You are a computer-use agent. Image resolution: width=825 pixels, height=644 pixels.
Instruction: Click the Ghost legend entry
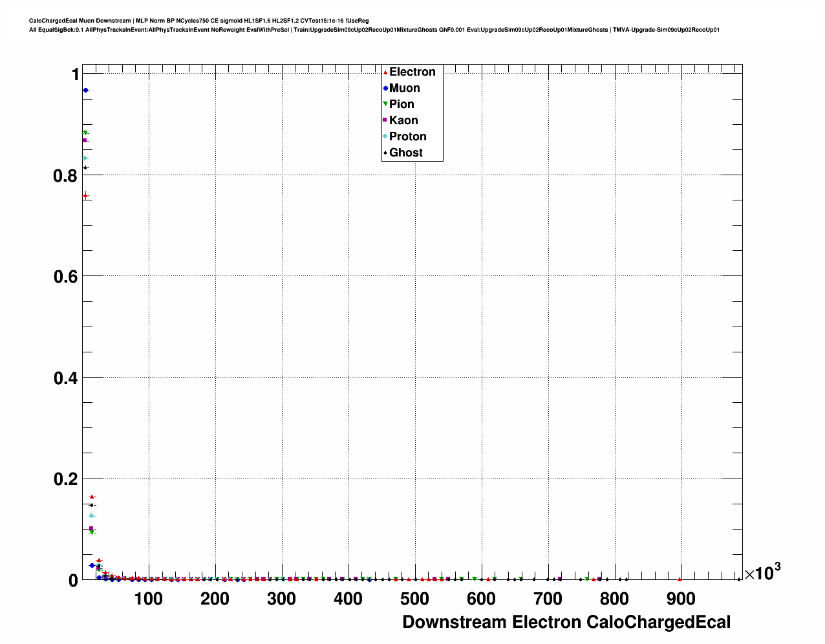pyautogui.click(x=405, y=153)
